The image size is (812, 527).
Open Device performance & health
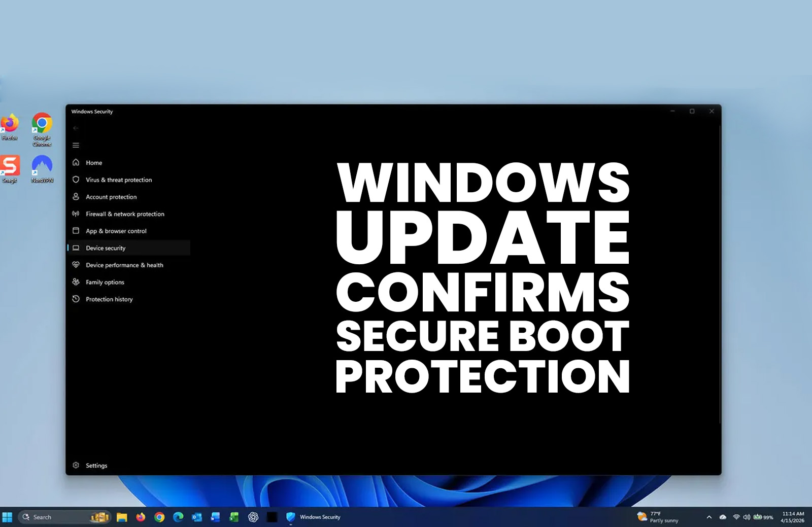(124, 265)
